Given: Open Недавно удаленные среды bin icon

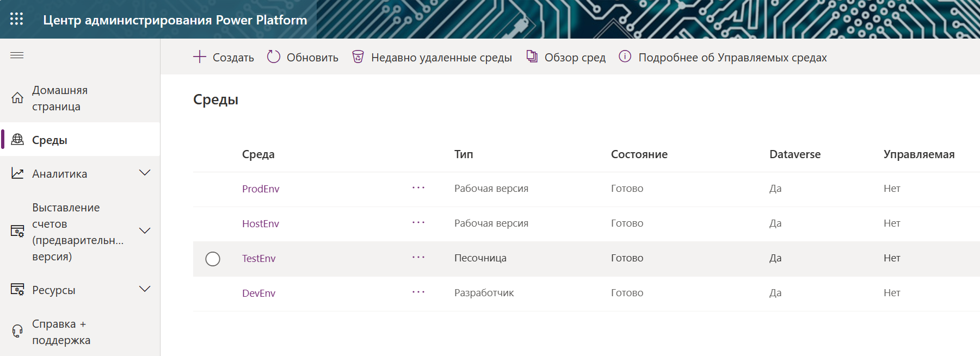Looking at the screenshot, I should [358, 57].
